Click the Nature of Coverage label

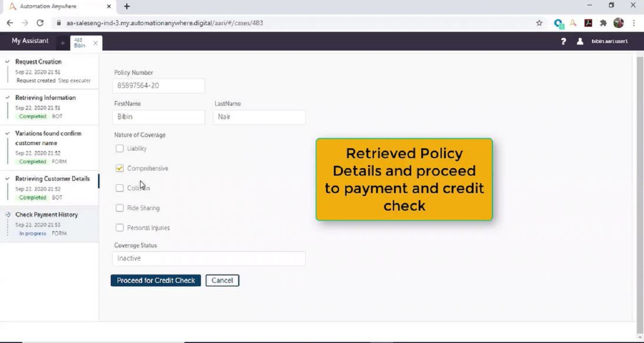[140, 135]
